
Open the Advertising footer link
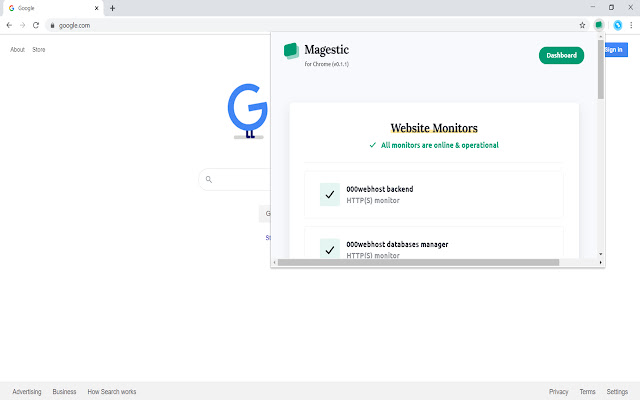(27, 391)
